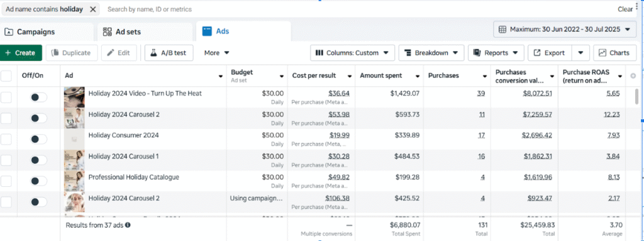Switch to the Ad sets tab
Screen dimensions: 644x241
point(145,31)
